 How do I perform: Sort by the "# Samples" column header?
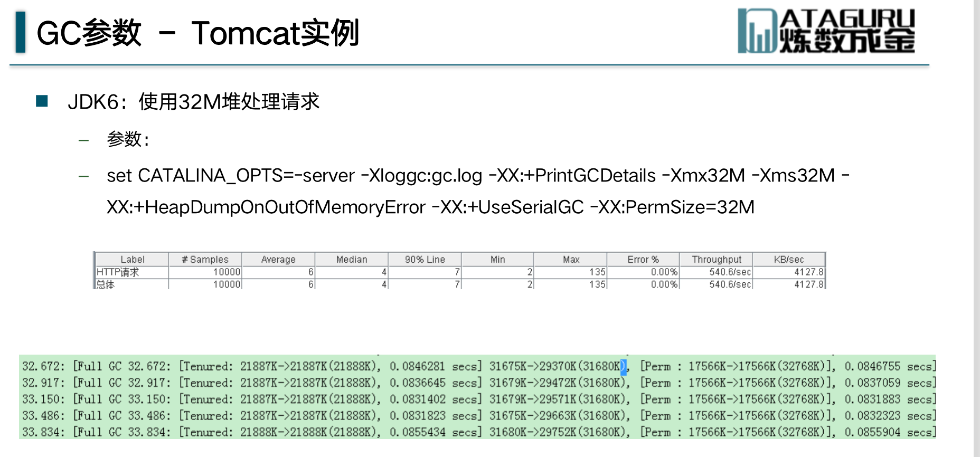click(x=205, y=259)
